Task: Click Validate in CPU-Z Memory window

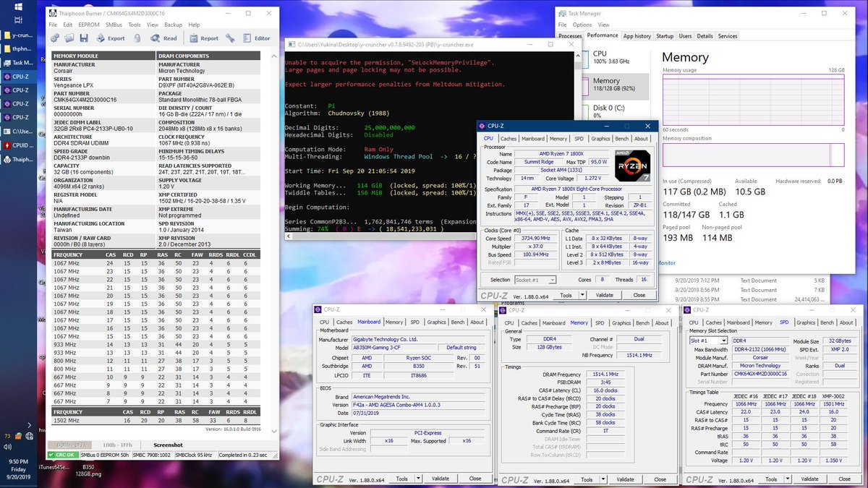Action: [624, 479]
